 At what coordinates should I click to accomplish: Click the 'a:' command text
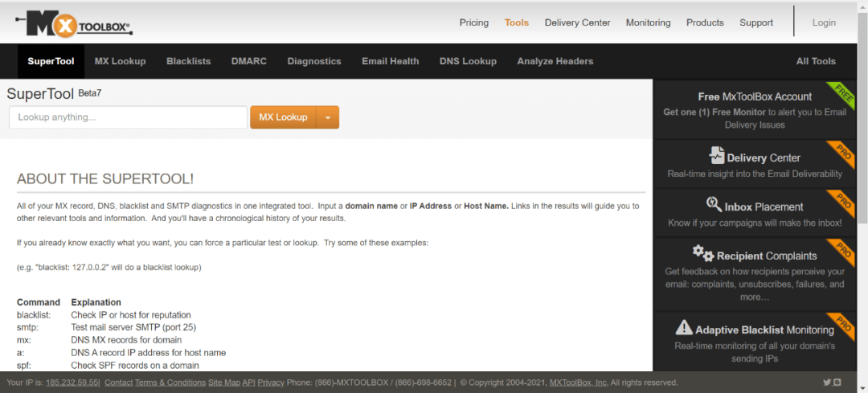coord(20,353)
